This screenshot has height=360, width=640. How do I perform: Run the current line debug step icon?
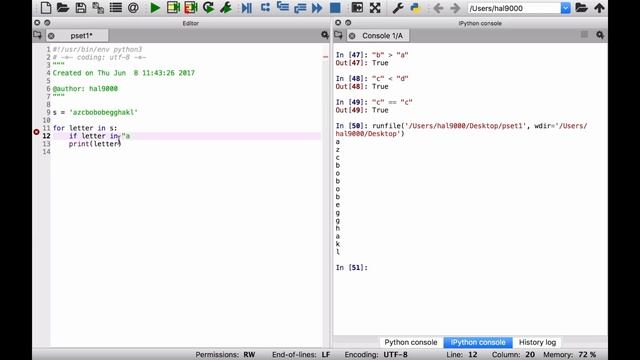(x=265, y=8)
